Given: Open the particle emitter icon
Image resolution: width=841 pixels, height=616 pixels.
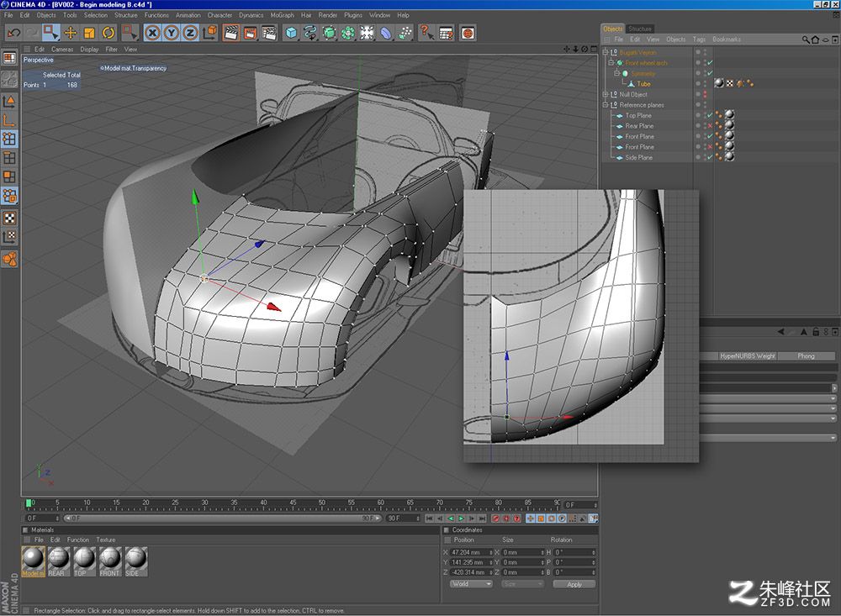Looking at the screenshot, I should (x=405, y=34).
